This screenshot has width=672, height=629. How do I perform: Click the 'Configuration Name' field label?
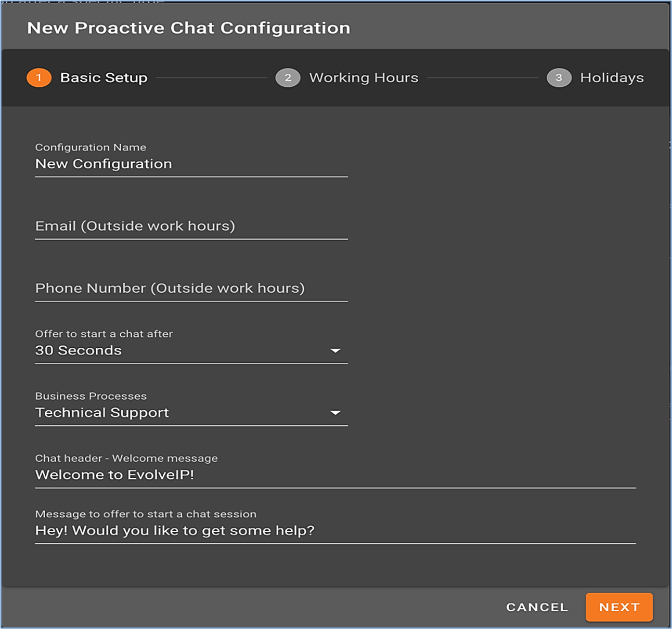pos(91,148)
